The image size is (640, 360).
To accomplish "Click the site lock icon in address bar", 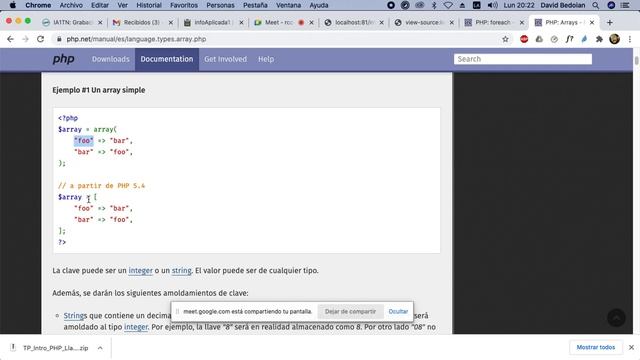I will tap(59, 39).
